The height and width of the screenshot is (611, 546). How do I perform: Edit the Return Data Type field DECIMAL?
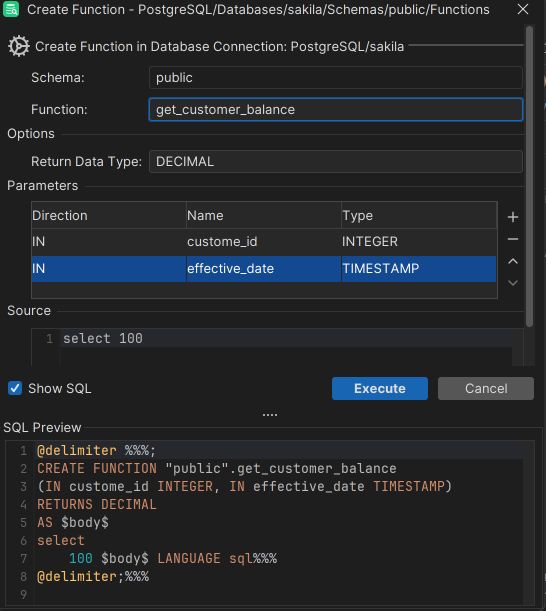click(x=336, y=161)
